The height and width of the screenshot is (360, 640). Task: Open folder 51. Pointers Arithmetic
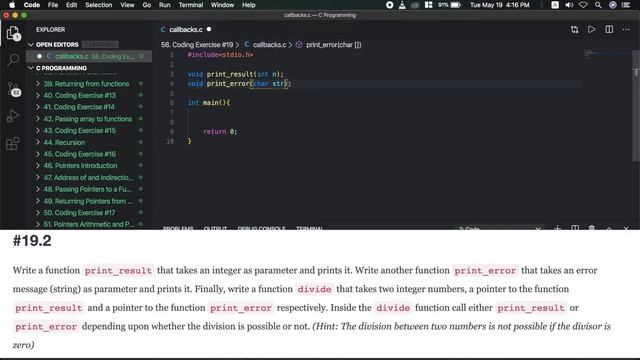(89, 224)
